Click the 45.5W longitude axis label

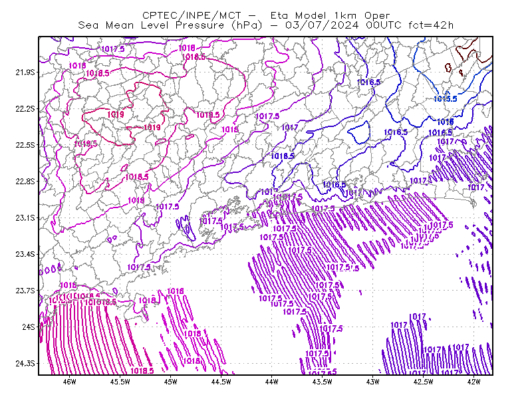[120, 382]
